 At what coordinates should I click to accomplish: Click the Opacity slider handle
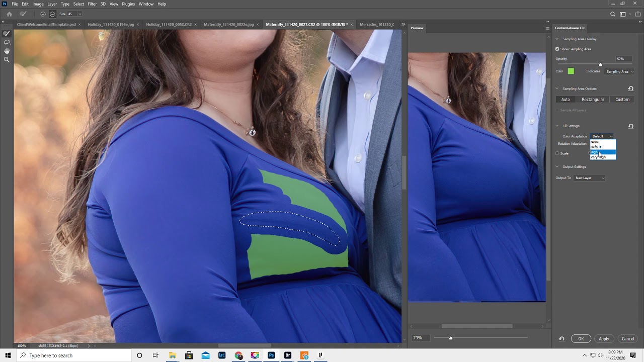click(600, 64)
